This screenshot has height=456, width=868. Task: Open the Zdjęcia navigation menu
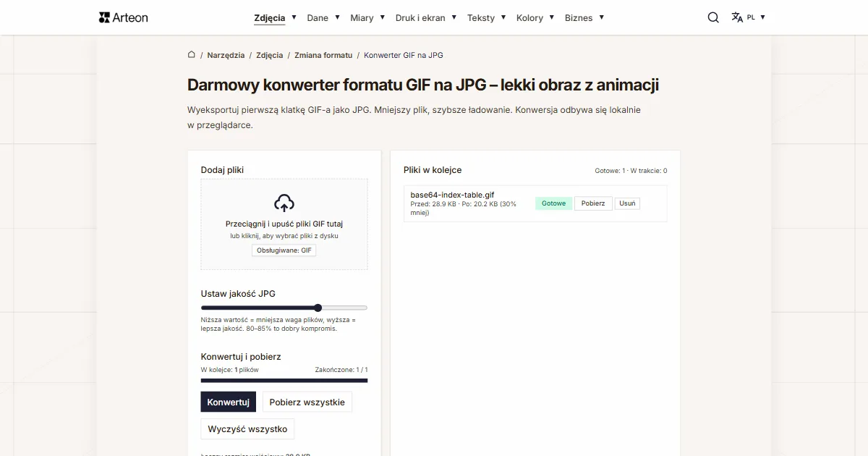coord(270,18)
